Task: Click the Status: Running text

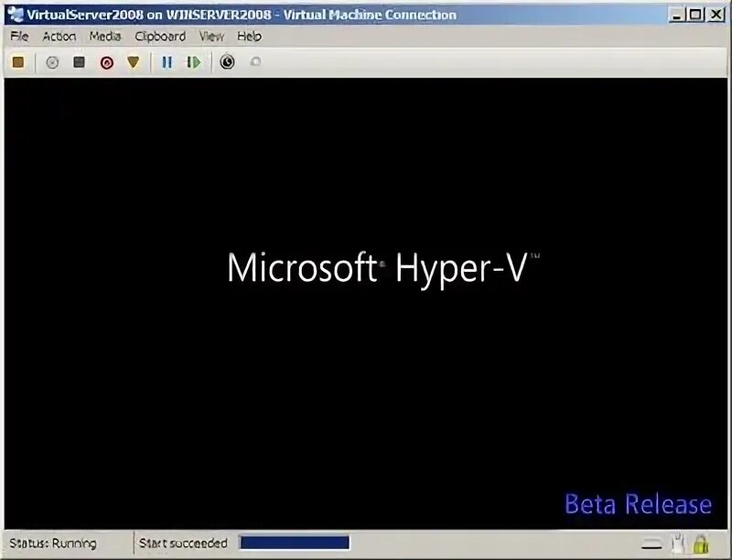Action: (53, 544)
